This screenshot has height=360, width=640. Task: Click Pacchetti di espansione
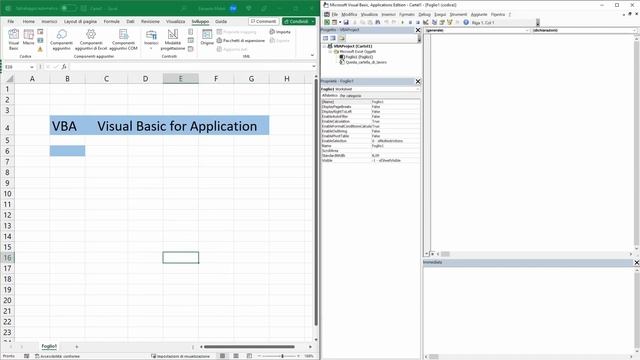click(241, 40)
